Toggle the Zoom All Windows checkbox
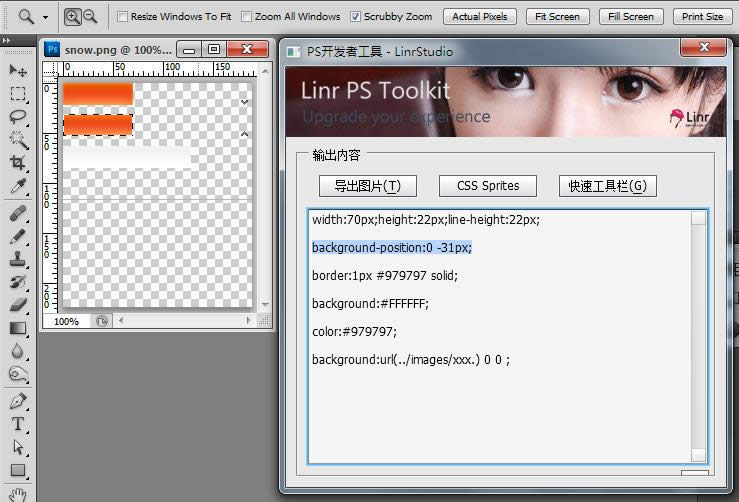 246,17
